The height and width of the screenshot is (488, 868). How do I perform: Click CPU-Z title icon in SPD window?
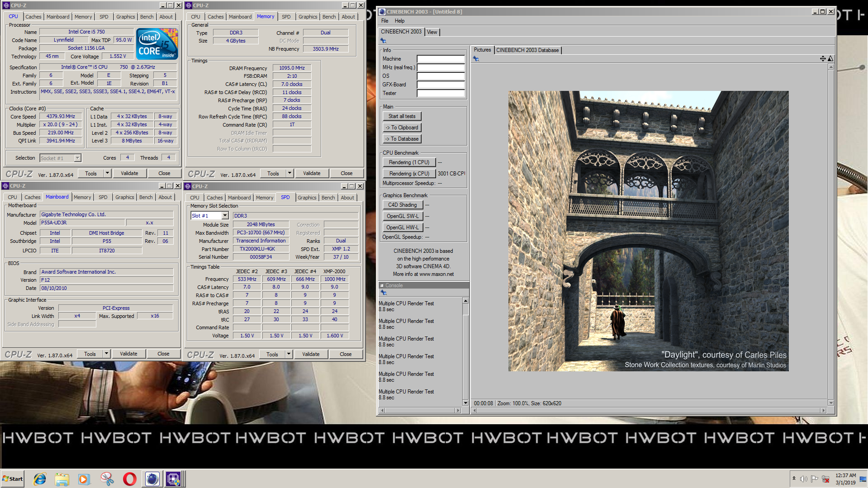point(188,186)
